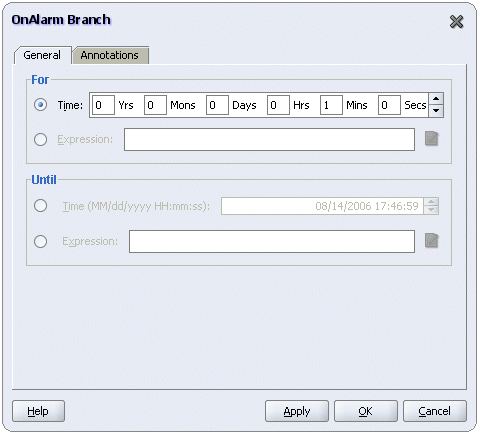Click the Yrs value field
This screenshot has width=479, height=434.
(x=103, y=105)
